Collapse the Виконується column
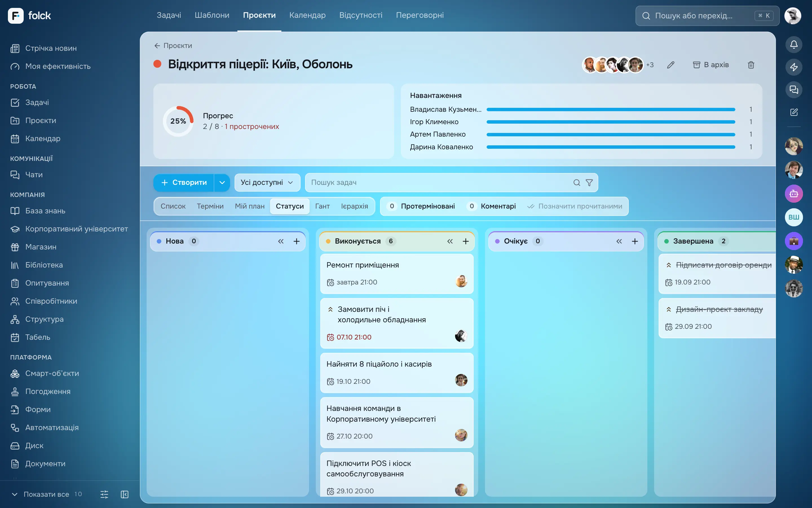This screenshot has width=812, height=508. (x=450, y=241)
